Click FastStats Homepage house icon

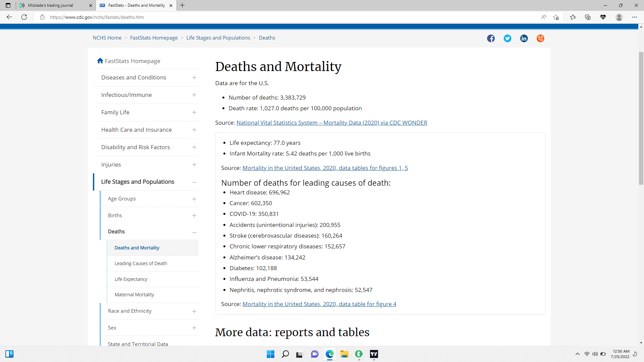pyautogui.click(x=100, y=61)
